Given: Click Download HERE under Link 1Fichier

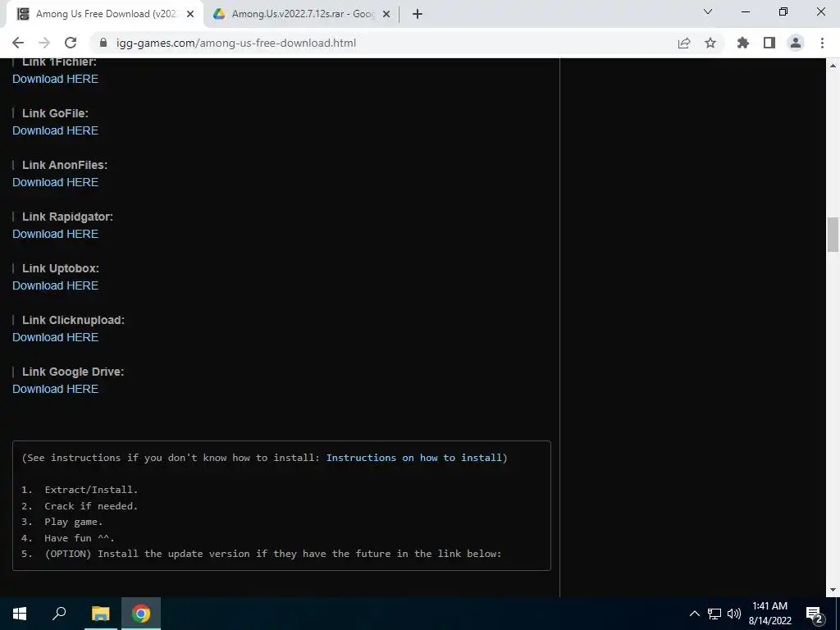Looking at the screenshot, I should [55, 79].
